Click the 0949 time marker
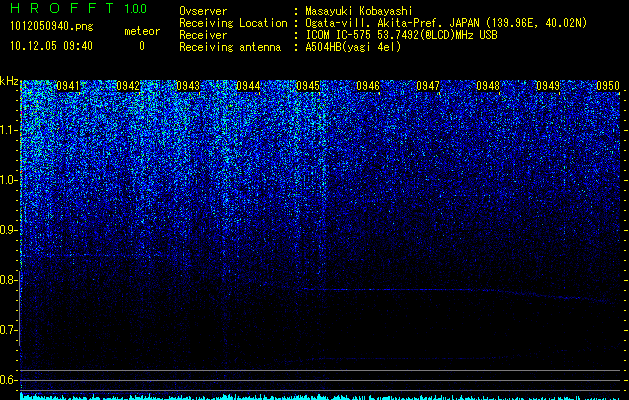Image resolution: width=629 pixels, height=400 pixels. point(548,86)
